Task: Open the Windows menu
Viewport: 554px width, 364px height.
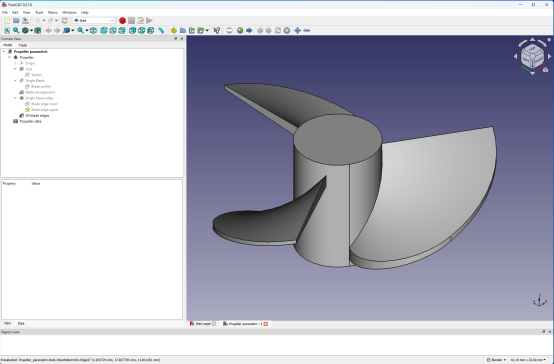Action: [69, 12]
